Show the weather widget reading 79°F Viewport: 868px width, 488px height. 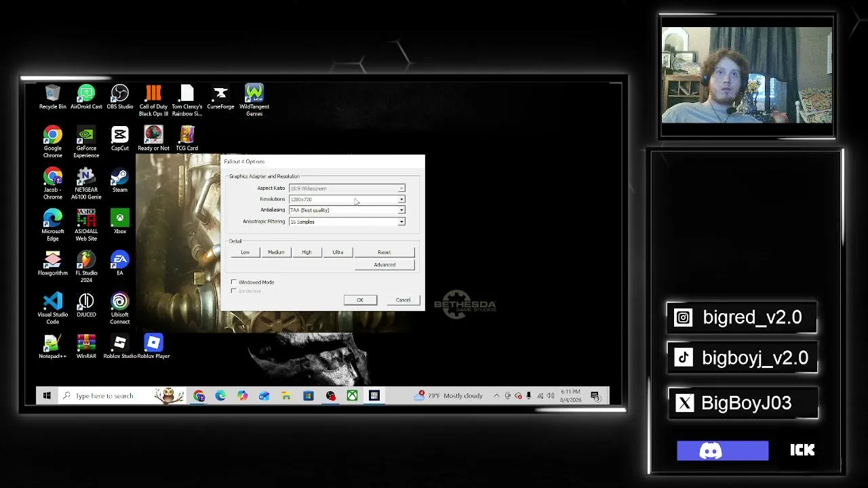pos(450,396)
